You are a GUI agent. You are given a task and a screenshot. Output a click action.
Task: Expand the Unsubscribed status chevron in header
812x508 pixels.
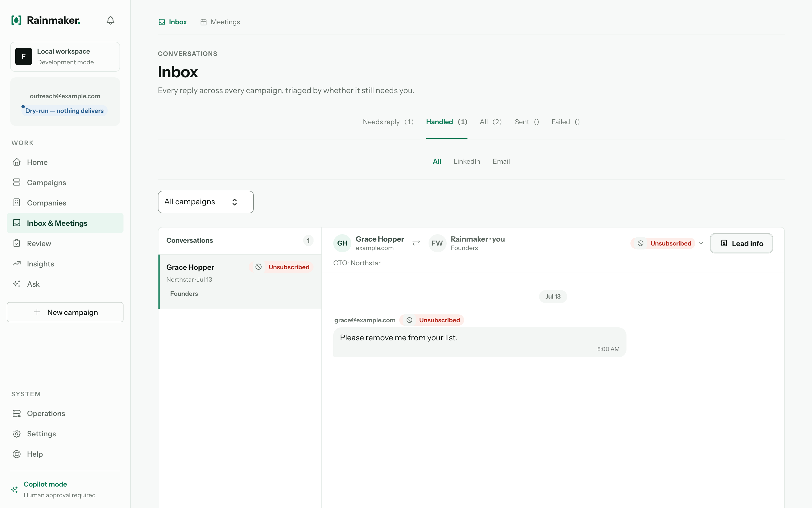click(x=701, y=243)
